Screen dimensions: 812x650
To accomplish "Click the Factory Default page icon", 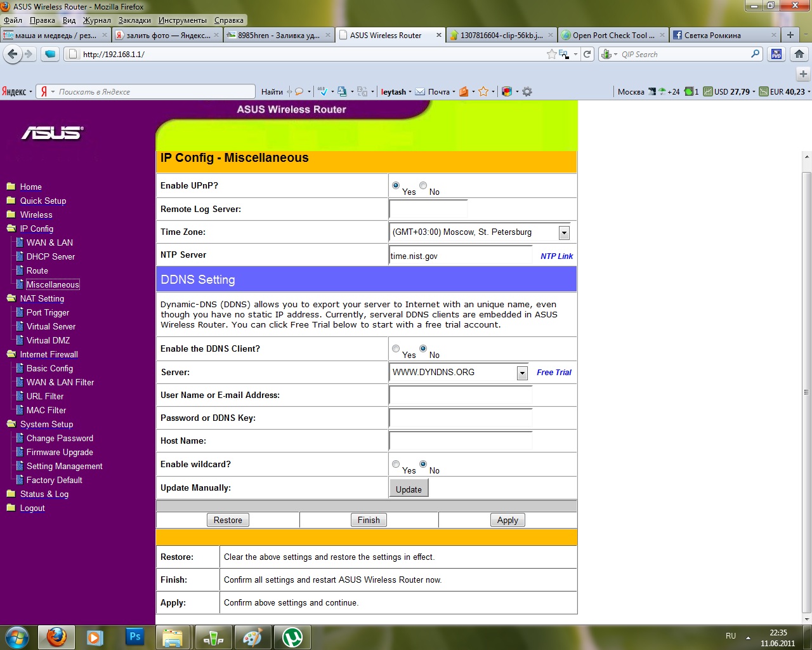I will [20, 480].
